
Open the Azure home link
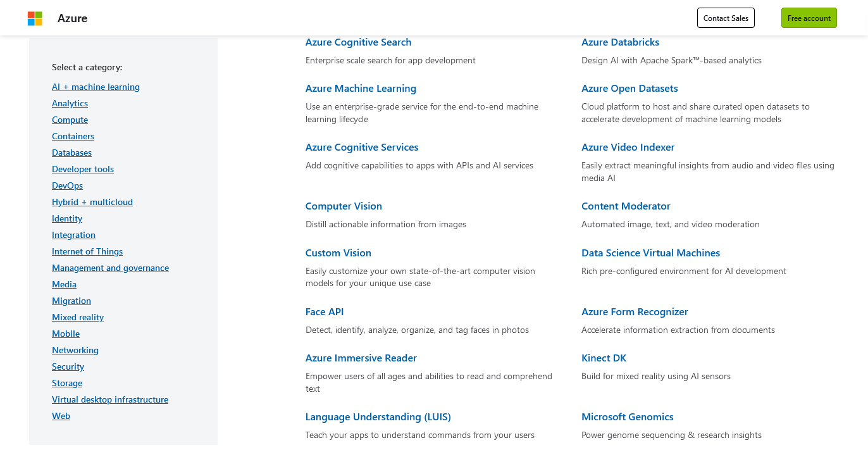coord(72,18)
